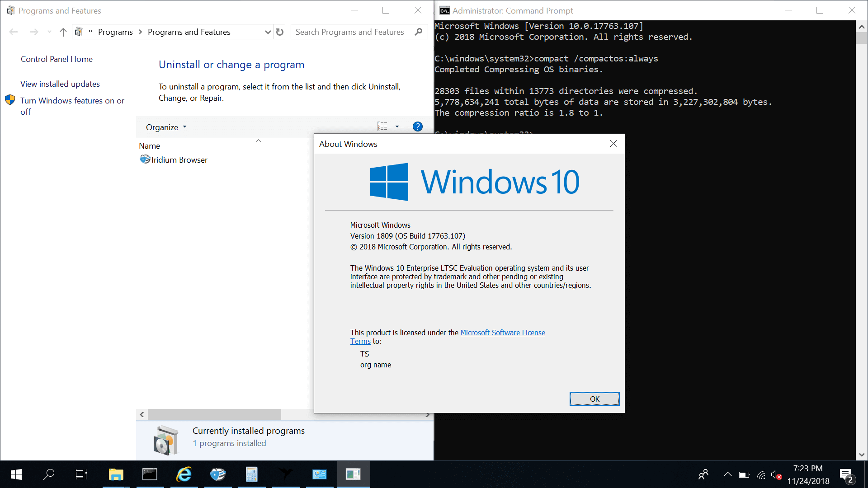Click the Currently installed programs icon

click(166, 441)
